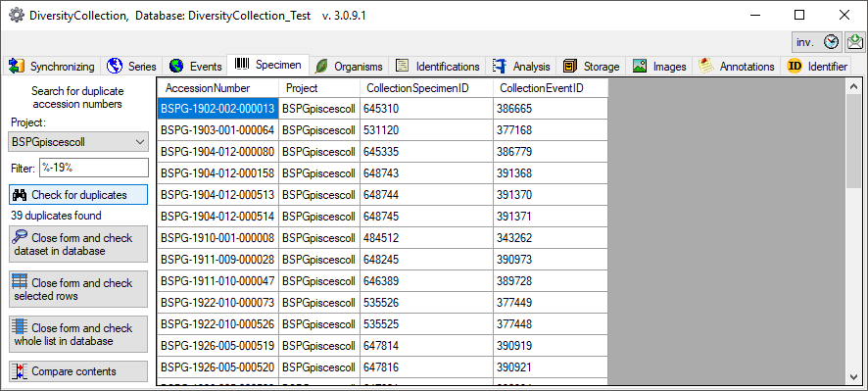Open the Identifications tab
This screenshot has width=868, height=391.
coord(437,67)
